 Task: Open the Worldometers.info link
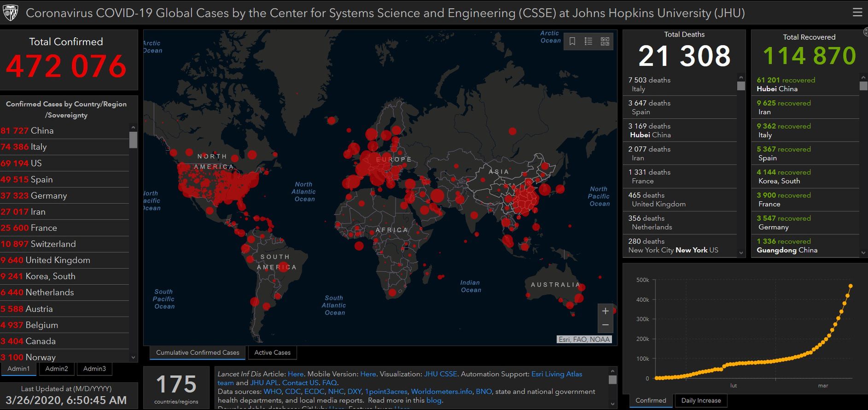[442, 392]
